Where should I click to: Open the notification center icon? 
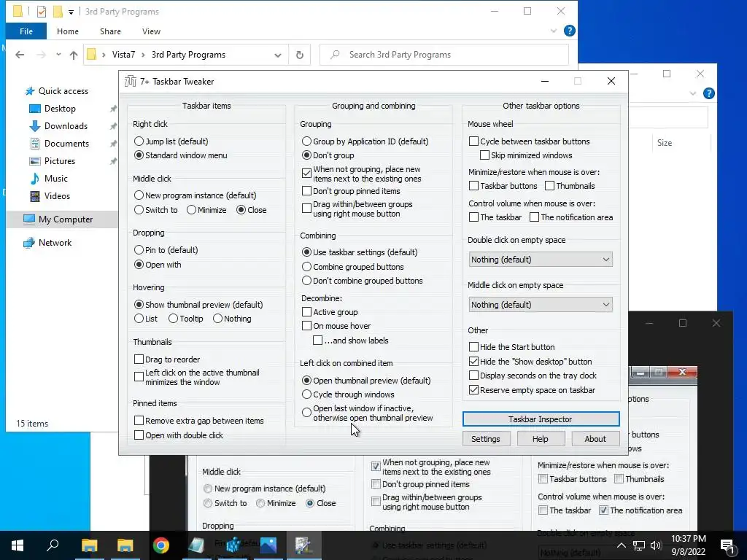pyautogui.click(x=727, y=545)
